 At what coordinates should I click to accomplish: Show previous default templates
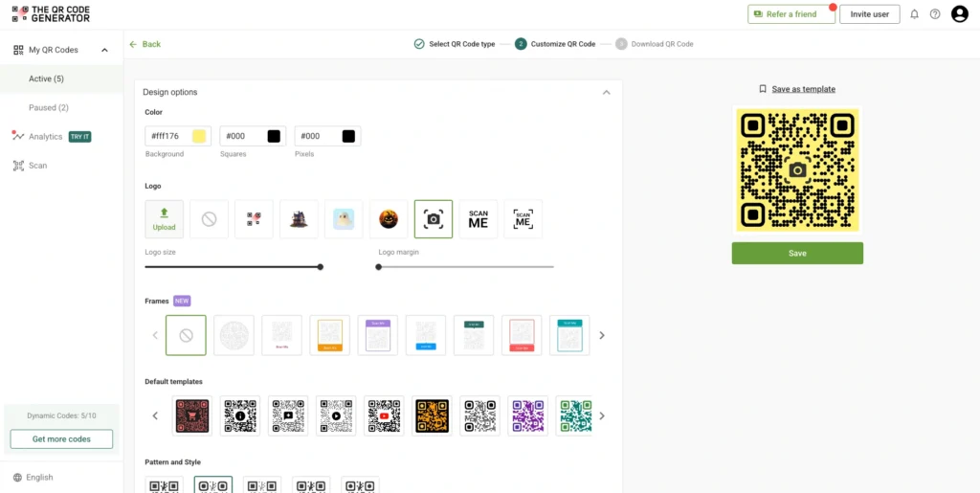tap(155, 415)
